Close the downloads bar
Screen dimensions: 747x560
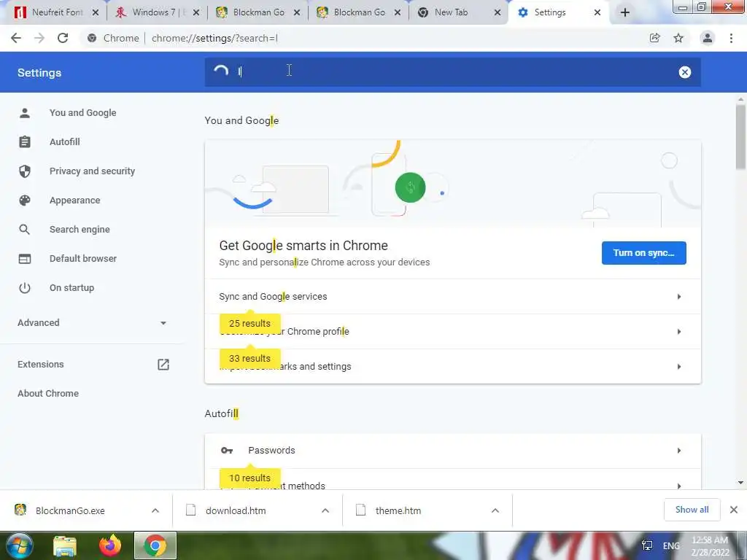click(734, 510)
